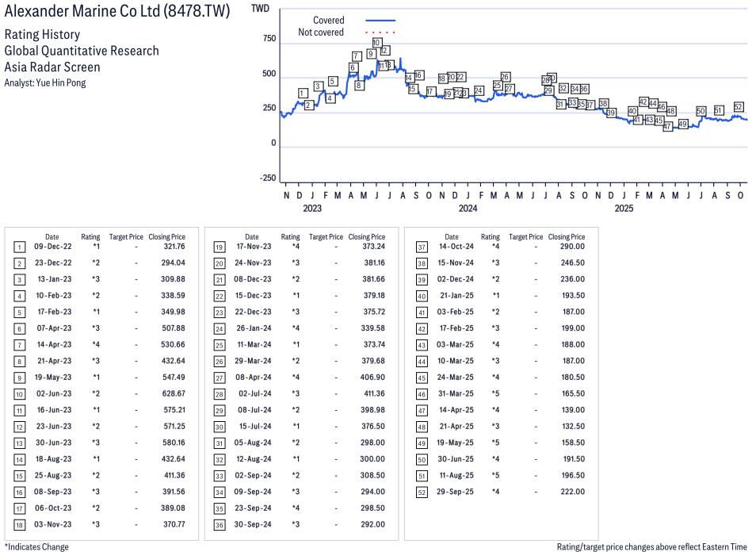Click marker 50 on the price chart
This screenshot has width=756, height=552.
[701, 111]
